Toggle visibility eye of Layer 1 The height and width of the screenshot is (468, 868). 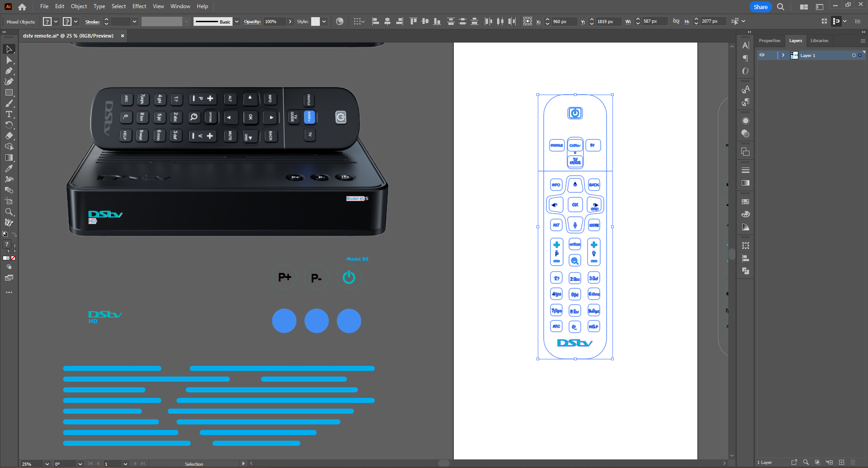(x=762, y=55)
